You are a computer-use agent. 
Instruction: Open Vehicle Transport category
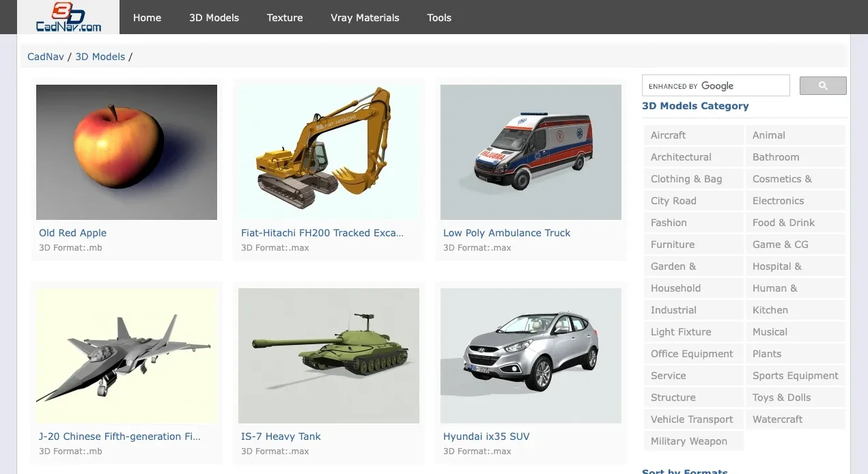click(x=693, y=419)
